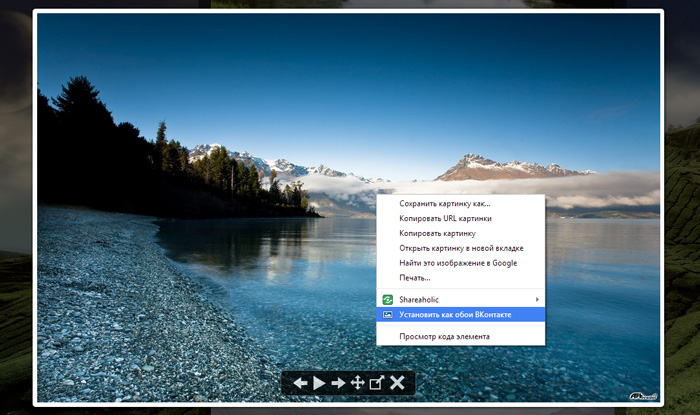Go to the next image with right arrow
This screenshot has width=700, height=415.
(338, 383)
